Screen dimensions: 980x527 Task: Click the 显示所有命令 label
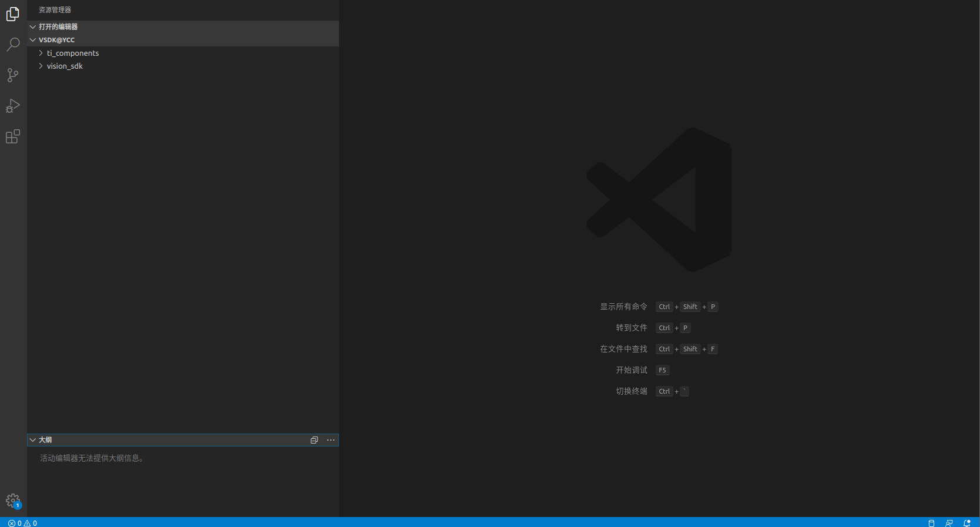623,307
